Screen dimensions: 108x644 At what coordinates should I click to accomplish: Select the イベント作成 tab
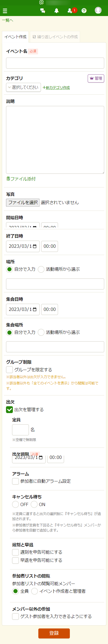pyautogui.click(x=15, y=37)
